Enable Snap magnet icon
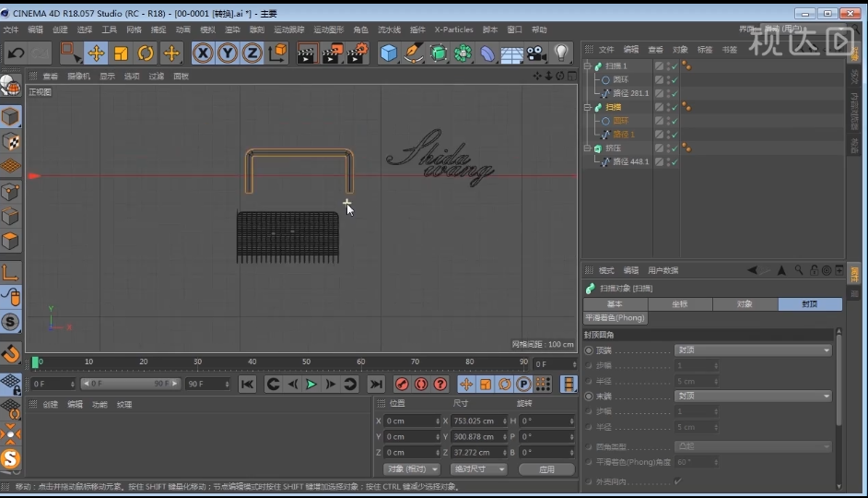Viewport: 868px width, 498px height. [x=10, y=353]
